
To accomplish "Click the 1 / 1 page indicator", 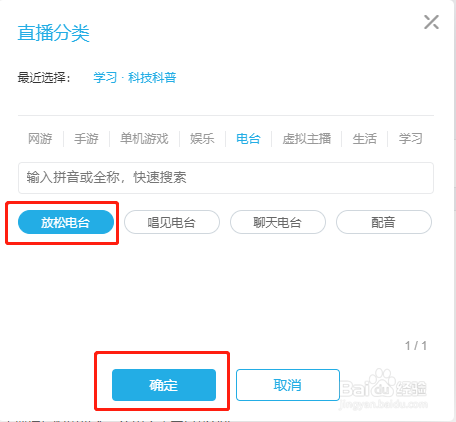I will coord(416,346).
